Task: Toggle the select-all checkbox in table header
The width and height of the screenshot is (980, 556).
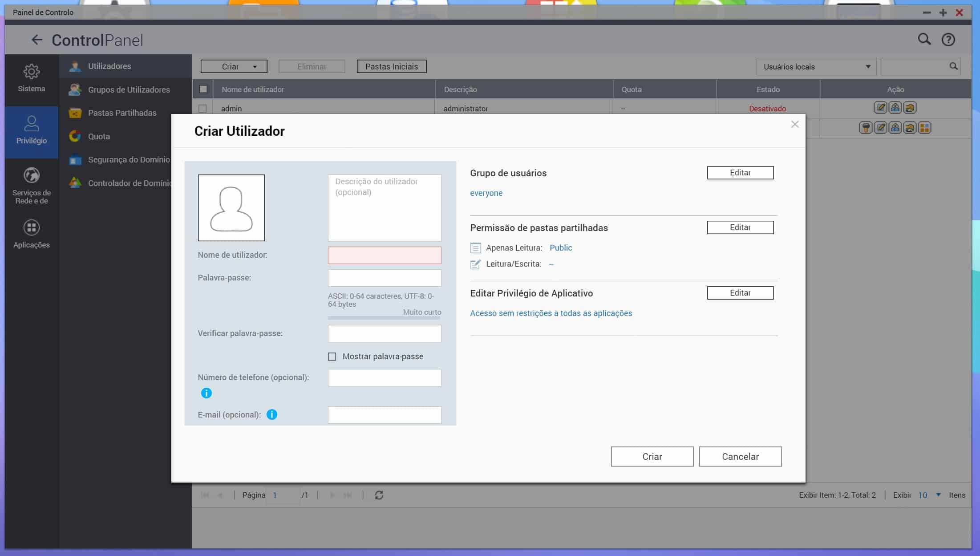Action: click(203, 89)
